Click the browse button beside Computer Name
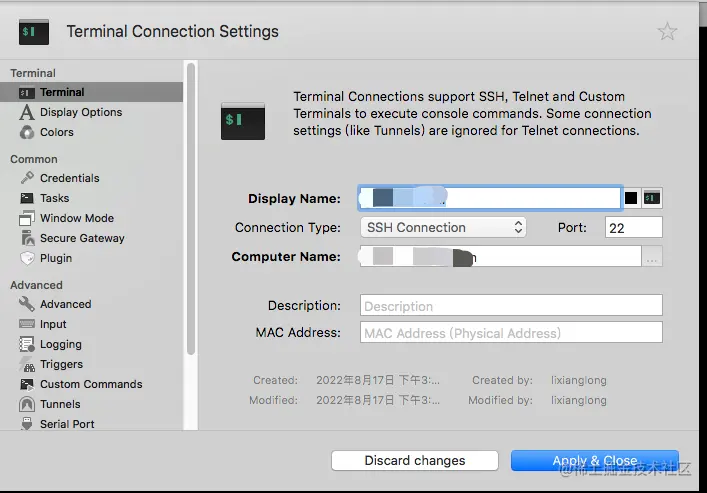This screenshot has width=707, height=493. point(652,258)
